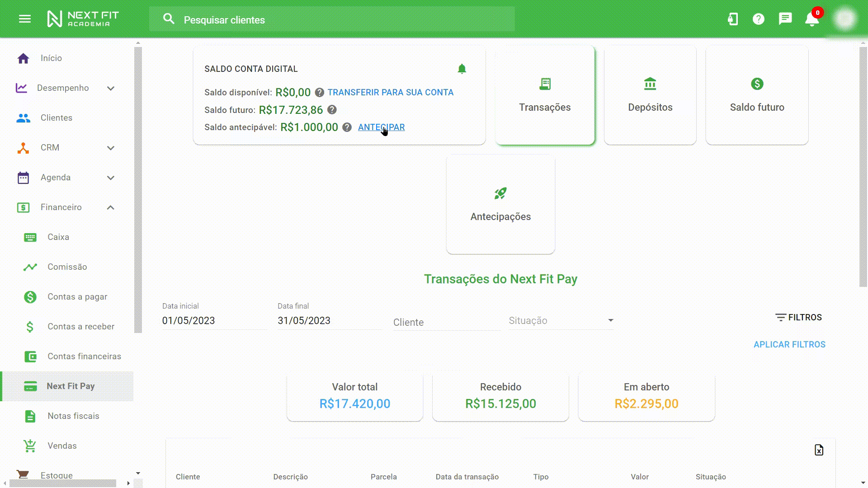Screen dimensions: 868x488
Task: Click the green bell in the Saldo card
Action: [x=462, y=69]
